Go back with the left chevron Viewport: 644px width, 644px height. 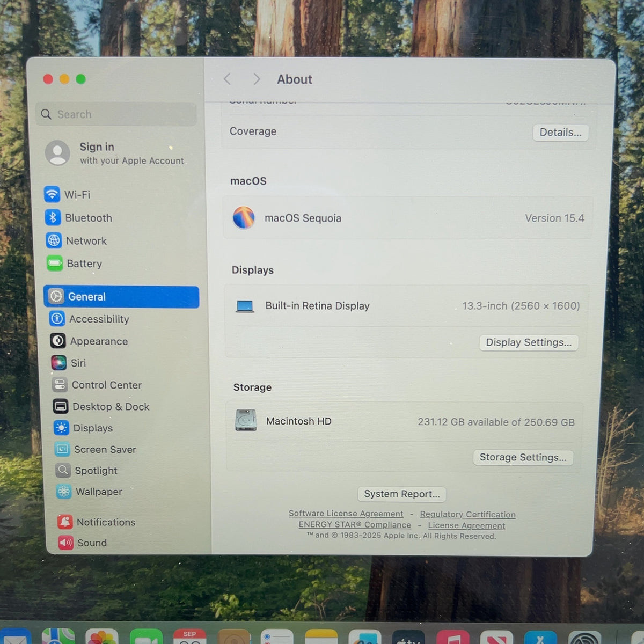(227, 79)
